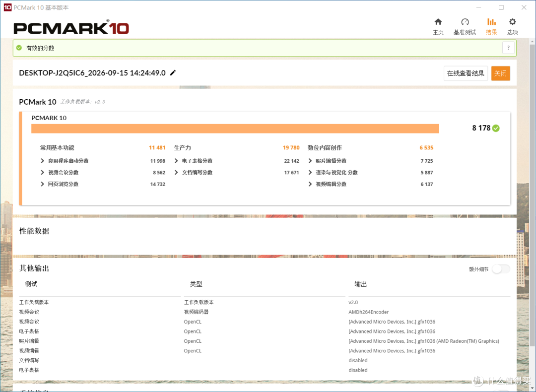Click the 输出 column header
The image size is (536, 392).
pos(360,284)
